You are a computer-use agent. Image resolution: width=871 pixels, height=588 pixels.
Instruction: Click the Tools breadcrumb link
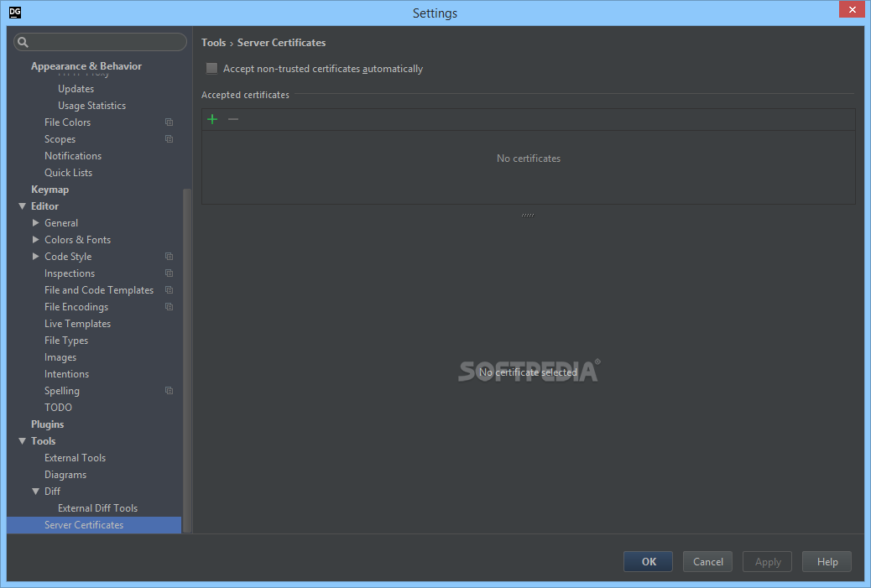tap(213, 43)
